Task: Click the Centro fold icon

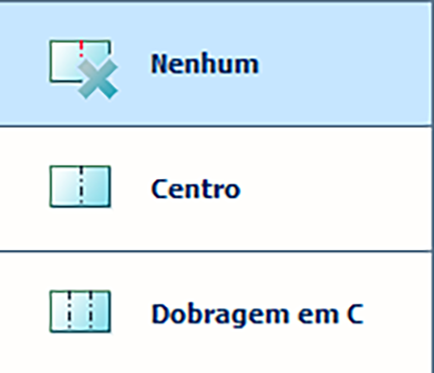Action: 80,186
